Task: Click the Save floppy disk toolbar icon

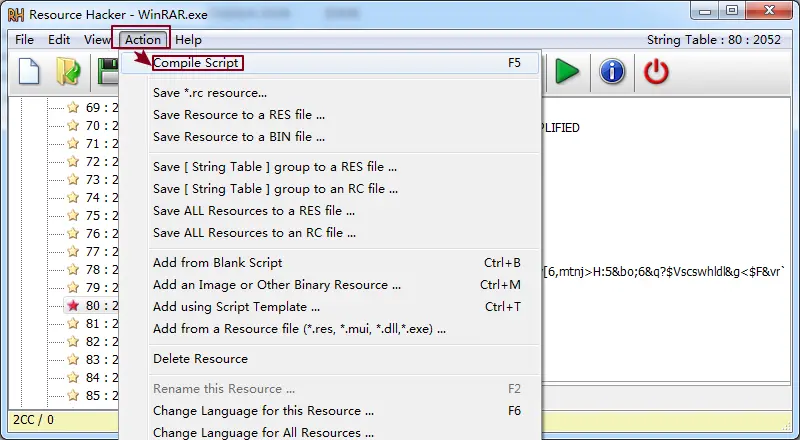Action: 108,71
